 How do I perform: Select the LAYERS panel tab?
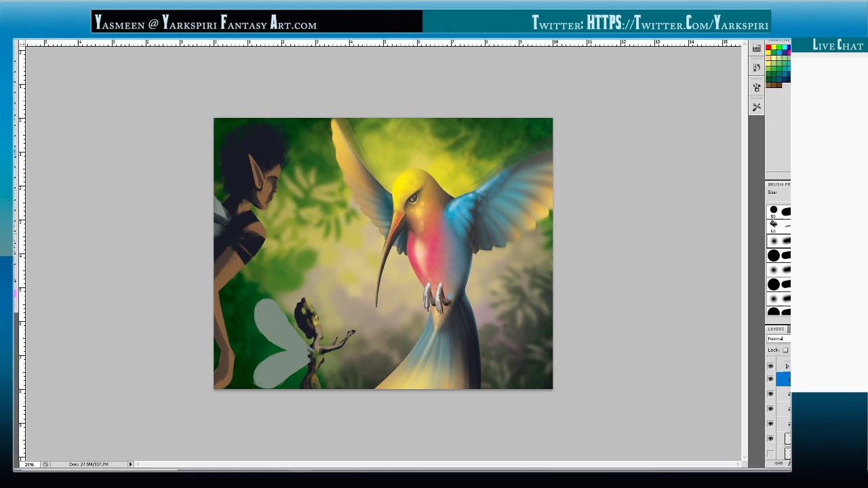coord(776,329)
